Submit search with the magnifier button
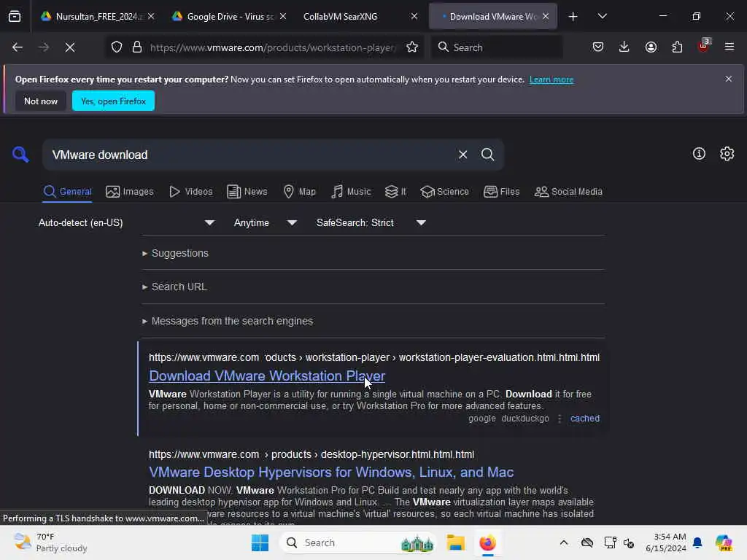747x560 pixels. click(487, 155)
